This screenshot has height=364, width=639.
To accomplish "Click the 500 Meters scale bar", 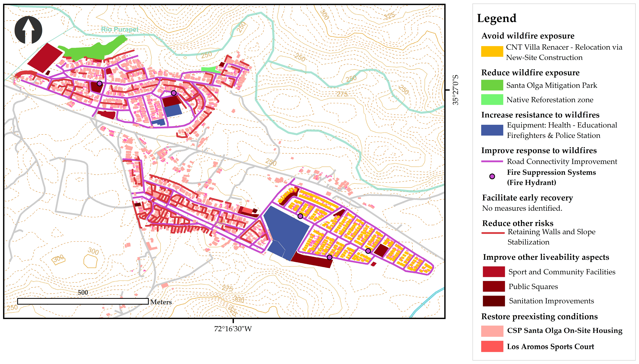I will (83, 301).
